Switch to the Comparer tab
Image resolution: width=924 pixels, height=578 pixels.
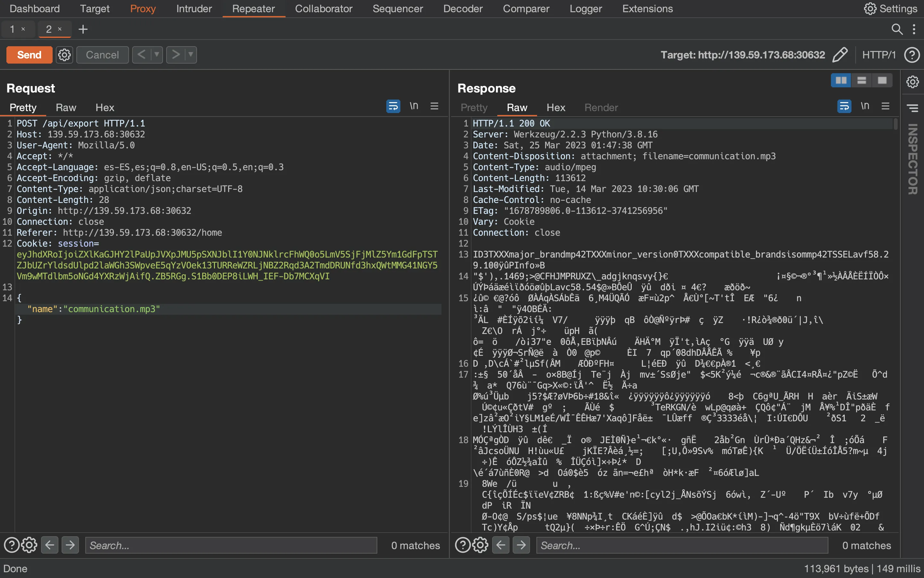[x=526, y=8]
